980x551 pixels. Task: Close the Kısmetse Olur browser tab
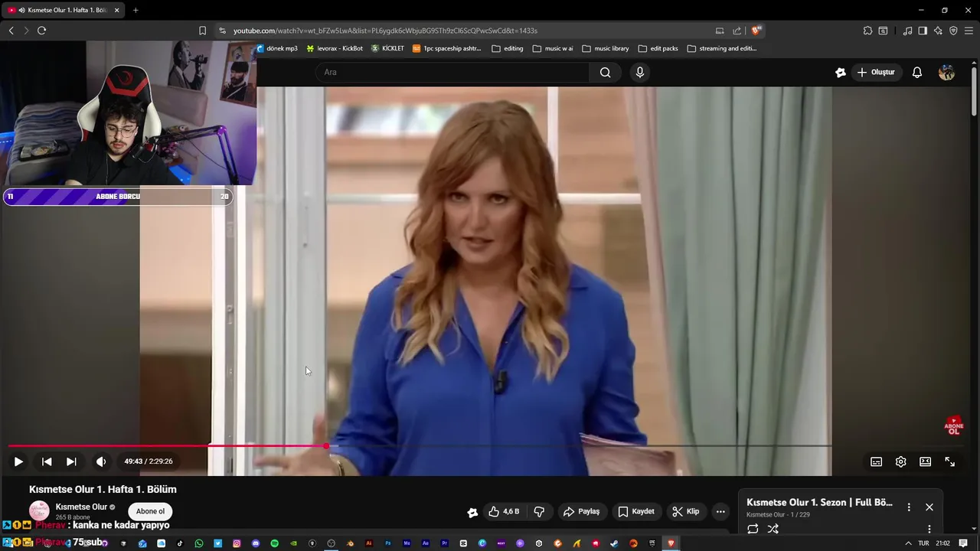pos(116,10)
